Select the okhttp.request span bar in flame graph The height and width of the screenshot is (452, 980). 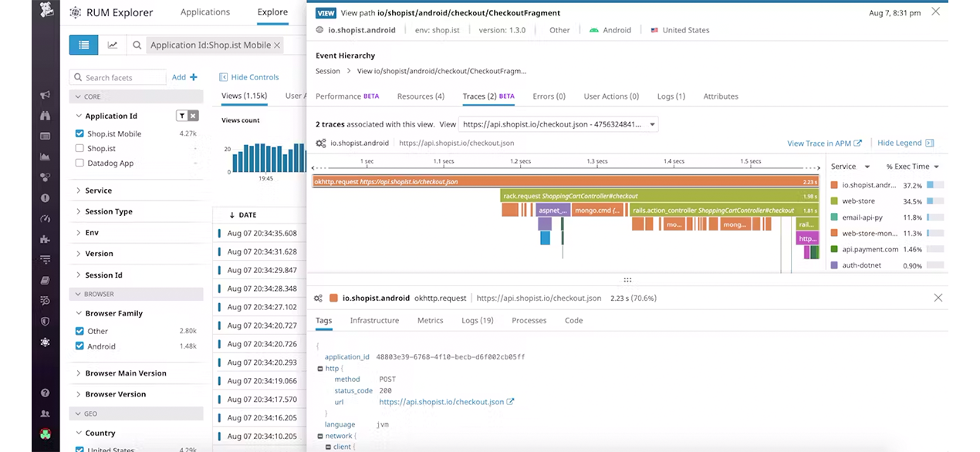566,182
